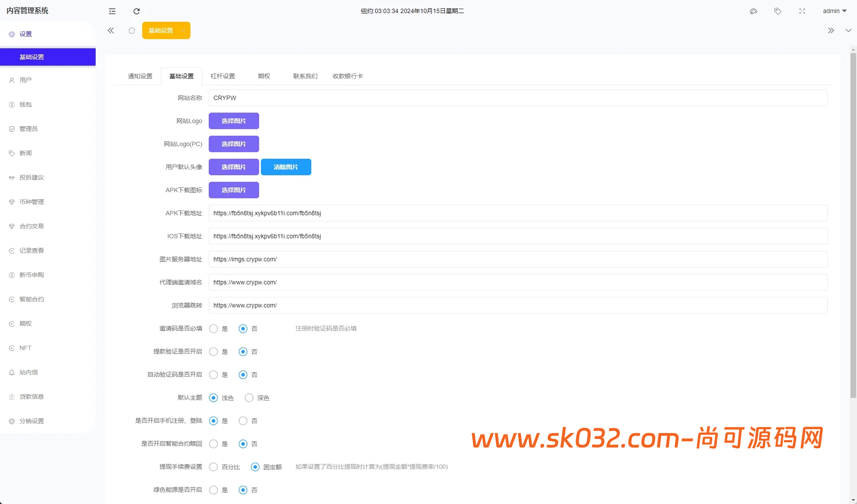This screenshot has height=504, width=857.
Task: Select 深色 default theme radio
Action: pyautogui.click(x=249, y=398)
